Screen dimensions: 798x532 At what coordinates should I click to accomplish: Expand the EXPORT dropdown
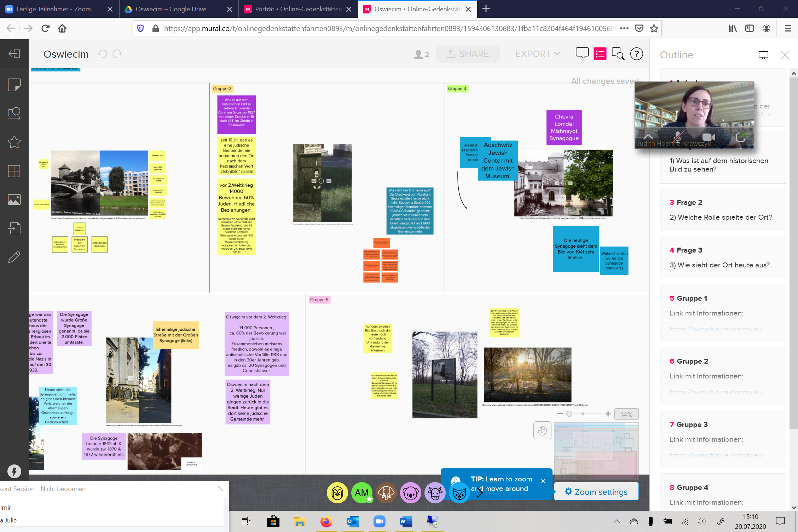537,54
